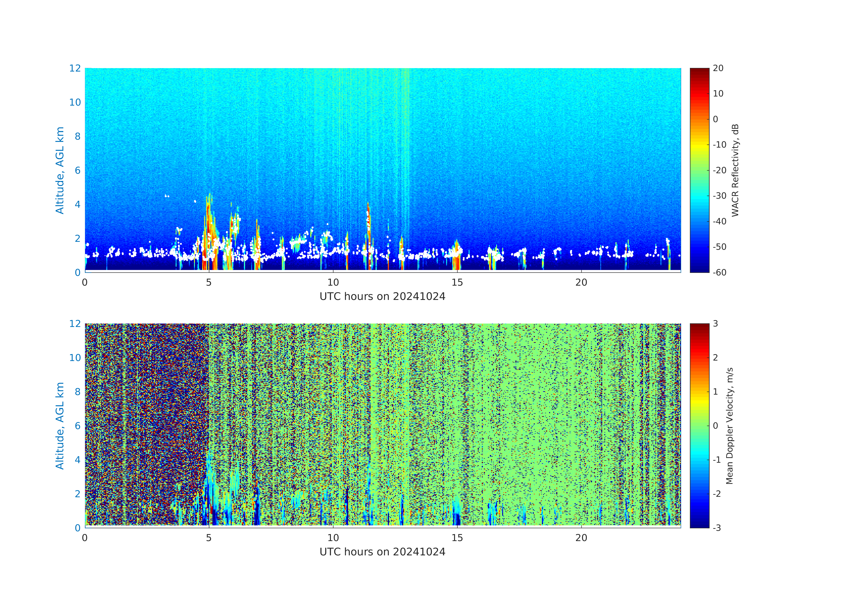Click the 0 tick on Doppler colorbar

(x=715, y=426)
